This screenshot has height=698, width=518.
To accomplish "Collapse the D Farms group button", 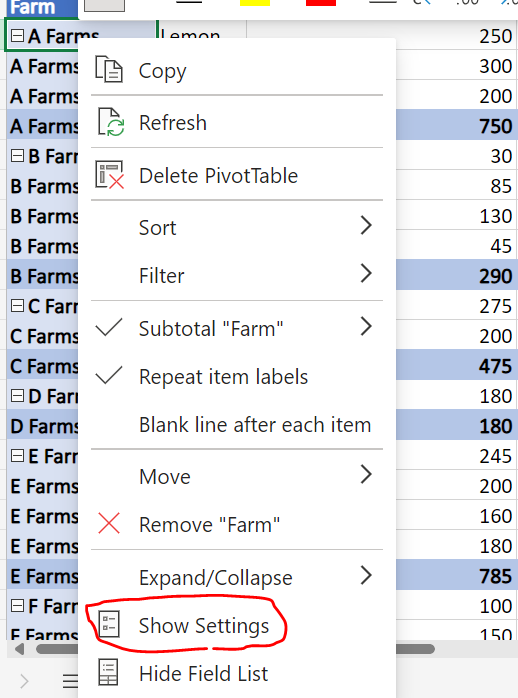I will click(17, 396).
